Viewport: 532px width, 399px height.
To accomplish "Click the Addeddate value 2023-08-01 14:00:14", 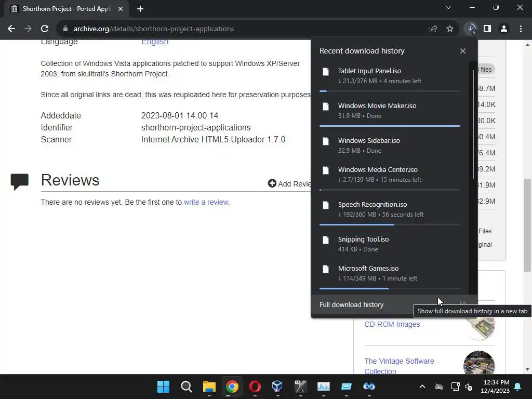I will 179,116.
